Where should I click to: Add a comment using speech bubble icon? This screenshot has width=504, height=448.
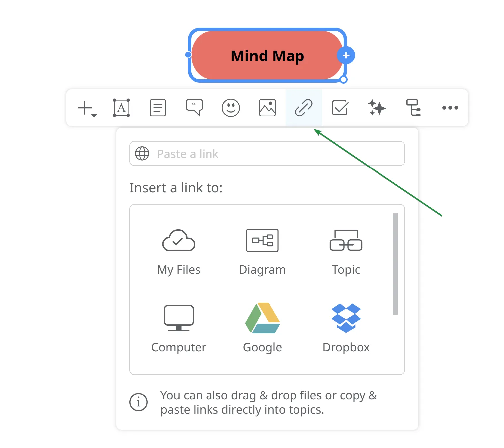[x=194, y=107]
